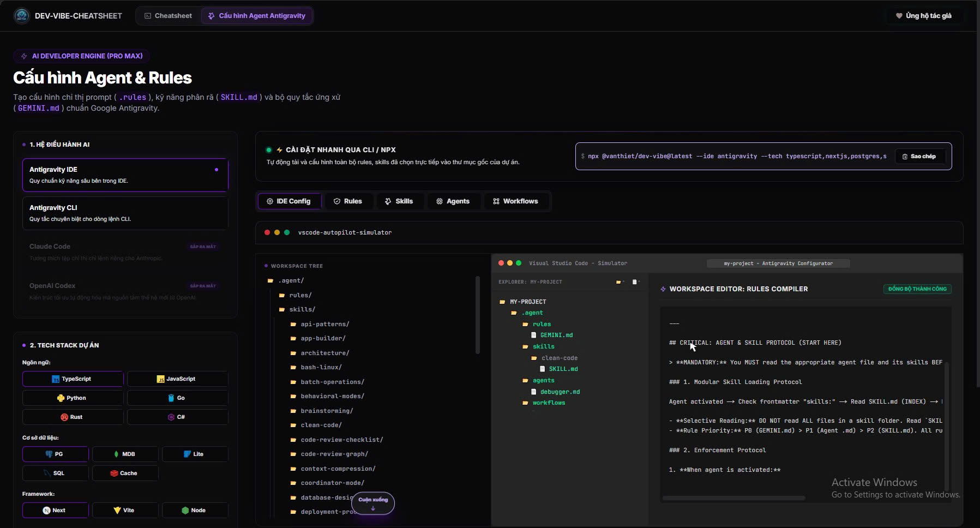The height and width of the screenshot is (528, 980).
Task: Toggle the Rust language option
Action: (x=73, y=417)
